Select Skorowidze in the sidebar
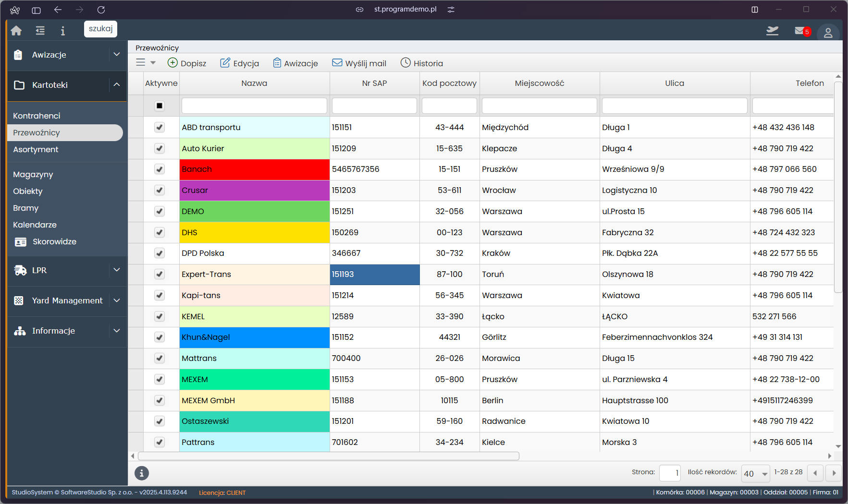848x504 pixels. click(x=54, y=241)
